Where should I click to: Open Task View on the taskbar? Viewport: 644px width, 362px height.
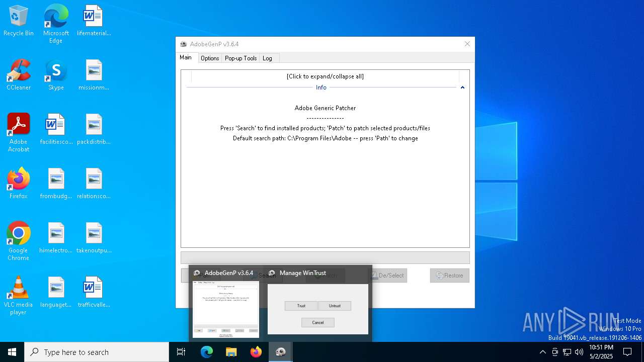pos(181,352)
